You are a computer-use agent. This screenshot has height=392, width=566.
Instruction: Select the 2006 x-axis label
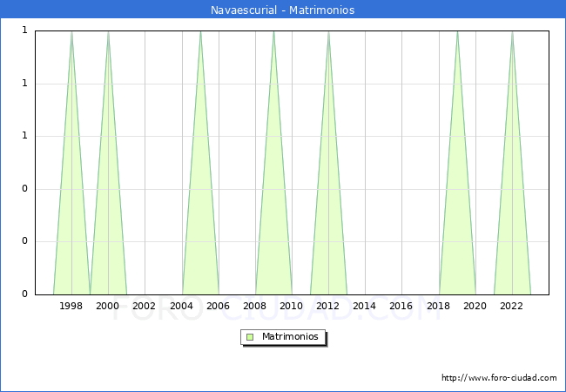pyautogui.click(x=218, y=306)
